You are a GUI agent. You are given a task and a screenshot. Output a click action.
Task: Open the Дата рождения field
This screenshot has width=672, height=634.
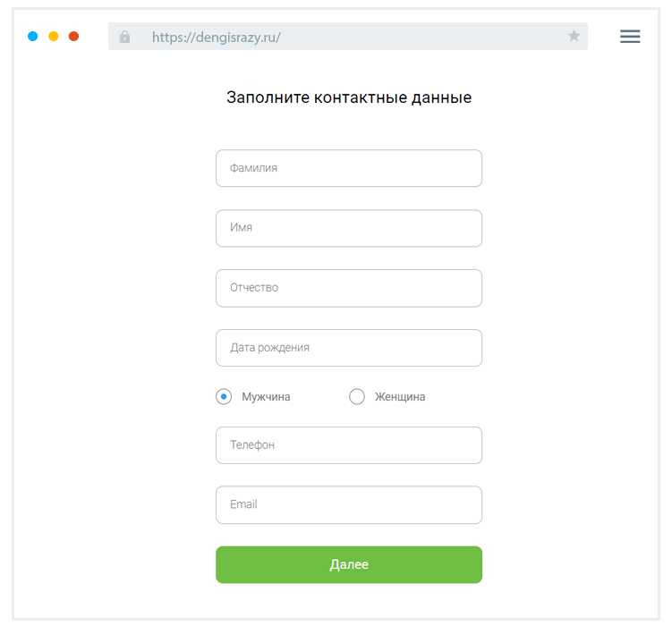[349, 348]
